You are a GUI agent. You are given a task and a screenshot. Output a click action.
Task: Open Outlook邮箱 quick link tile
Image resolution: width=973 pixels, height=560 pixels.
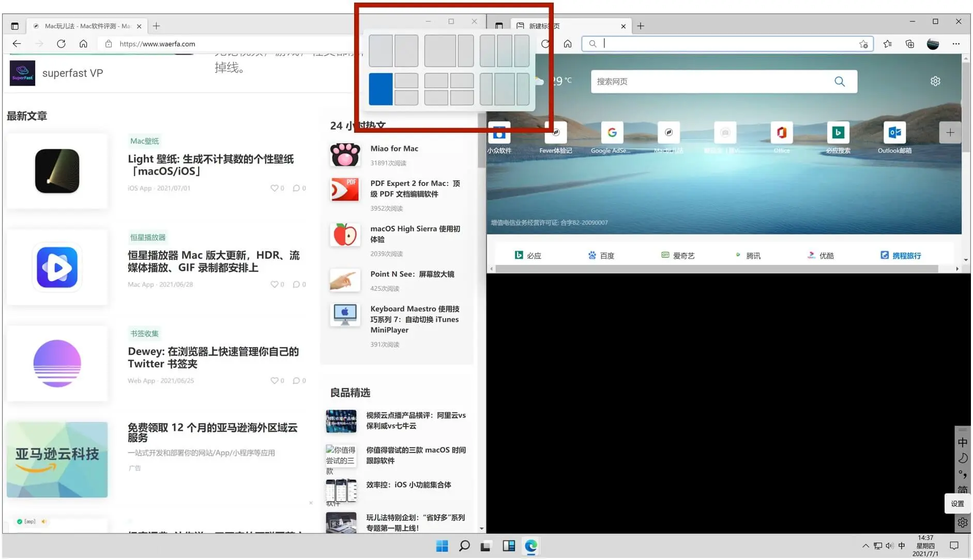pyautogui.click(x=894, y=138)
